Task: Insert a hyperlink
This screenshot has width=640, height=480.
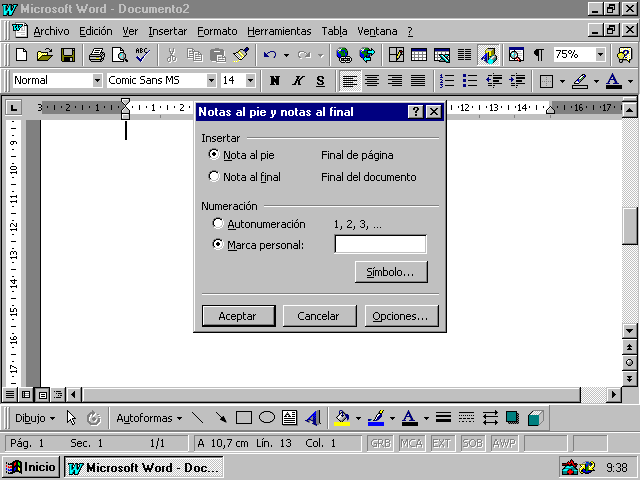Action: click(344, 55)
